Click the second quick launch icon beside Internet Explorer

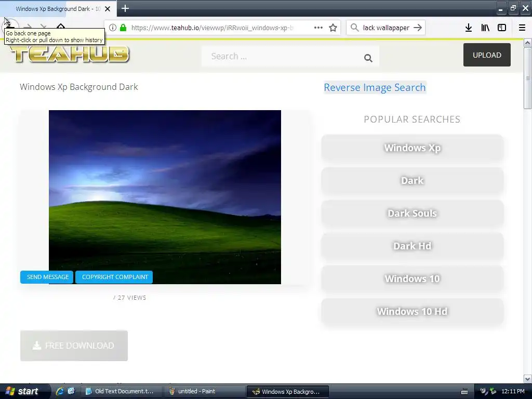71,391
